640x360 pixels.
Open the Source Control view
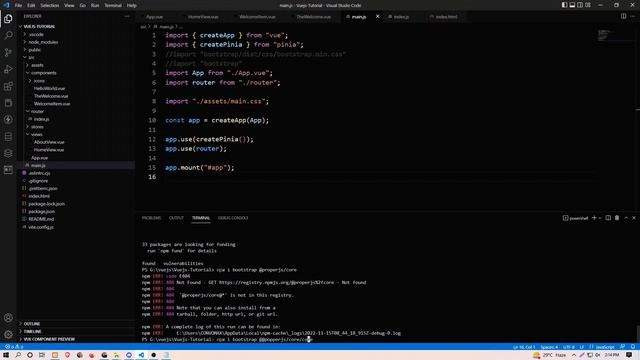[8, 52]
